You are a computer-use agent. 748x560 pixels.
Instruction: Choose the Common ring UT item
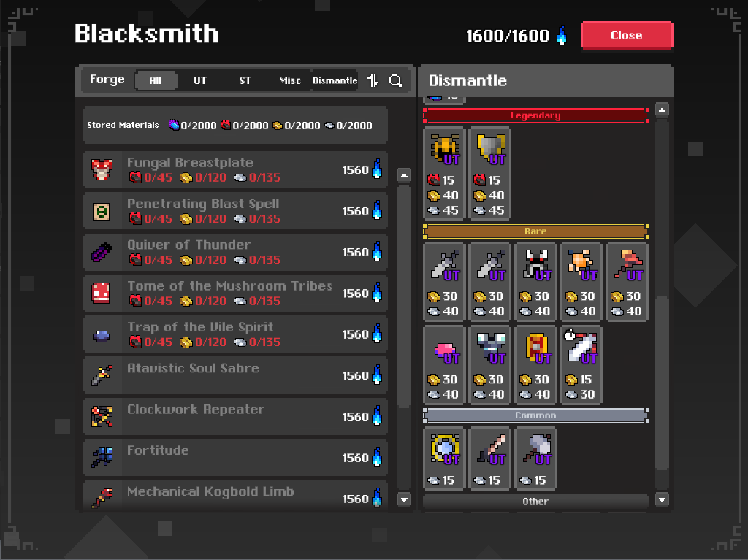pos(444,459)
